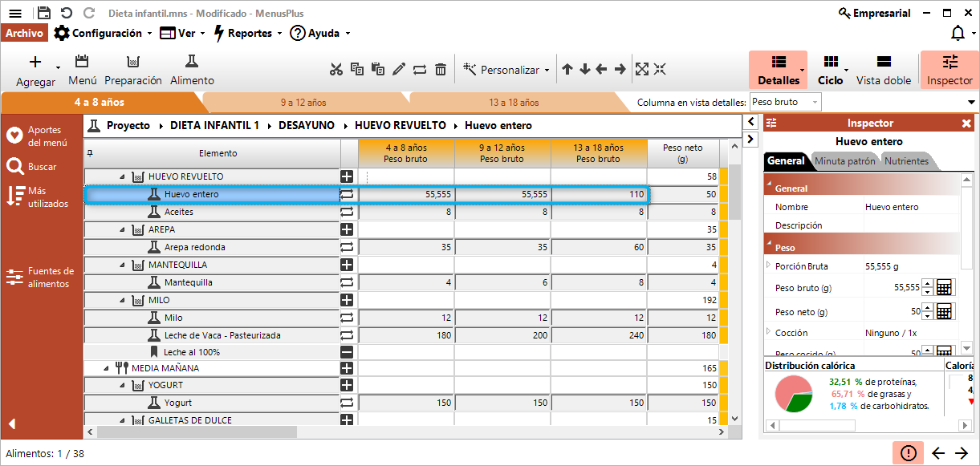This screenshot has width=980, height=466.
Task: Navigate forward with status bar arrow
Action: tap(962, 453)
